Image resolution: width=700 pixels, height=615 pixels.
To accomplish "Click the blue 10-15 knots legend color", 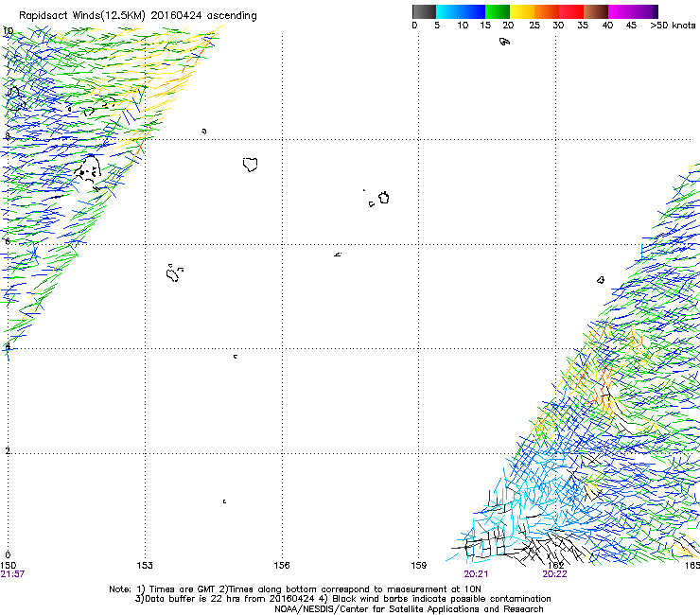I will click(x=473, y=11).
